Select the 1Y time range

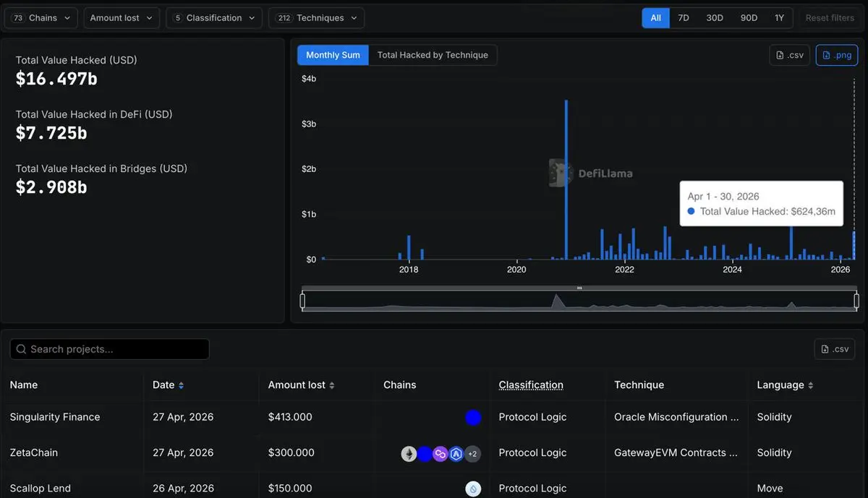pyautogui.click(x=779, y=18)
